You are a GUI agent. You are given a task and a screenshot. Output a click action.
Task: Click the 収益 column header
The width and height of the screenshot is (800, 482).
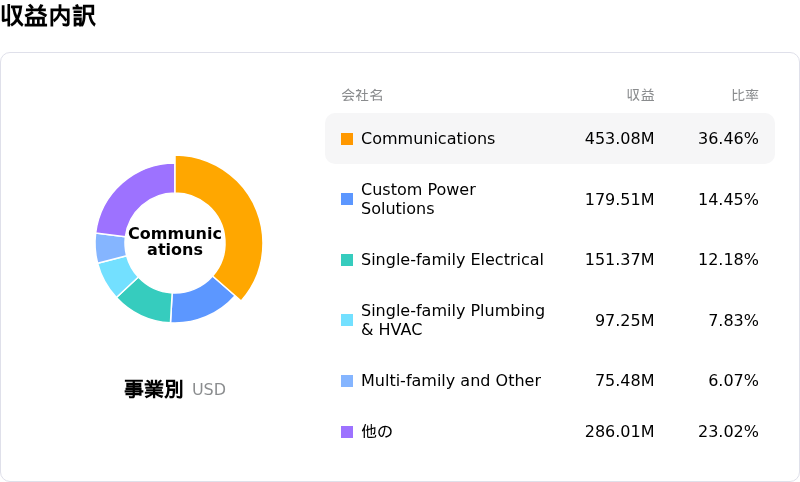[x=640, y=95]
